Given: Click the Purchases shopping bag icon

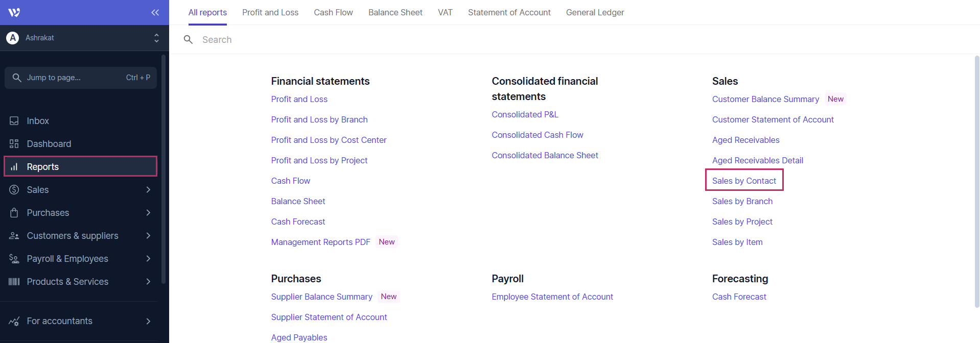Looking at the screenshot, I should click(x=14, y=213).
